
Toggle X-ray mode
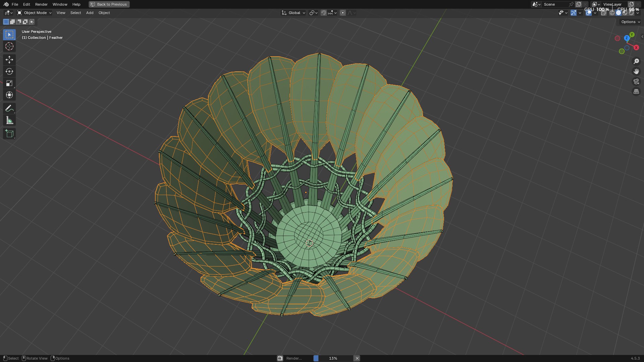click(603, 13)
